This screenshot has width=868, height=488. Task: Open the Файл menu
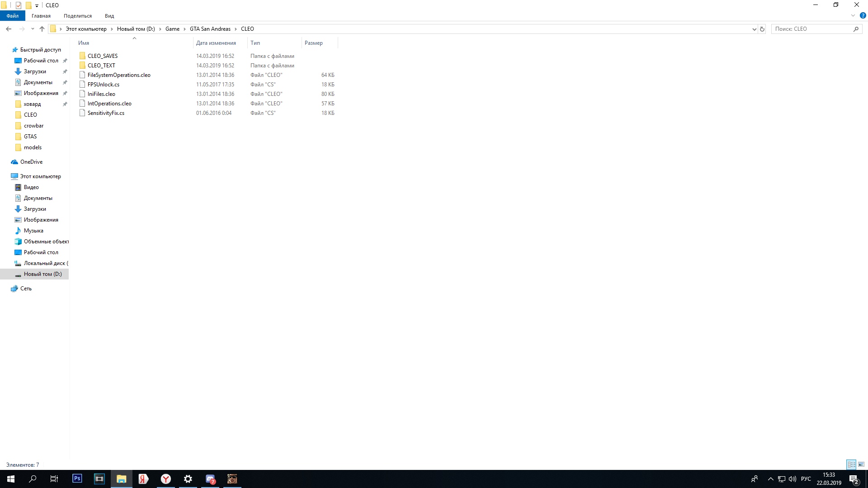pyautogui.click(x=13, y=16)
